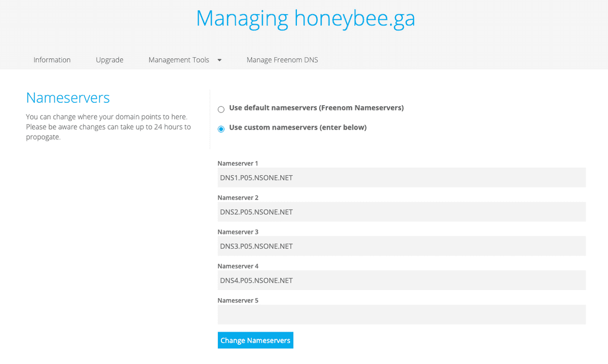Select the custom nameservers radio button
Viewport: 608px width, 364px height.
coord(221,129)
